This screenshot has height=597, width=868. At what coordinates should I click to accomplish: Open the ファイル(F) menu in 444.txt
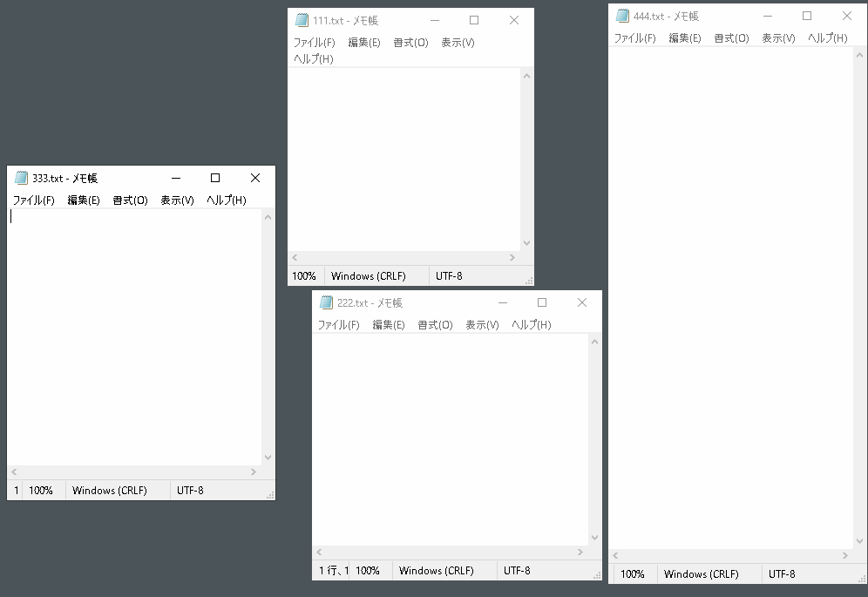point(634,37)
